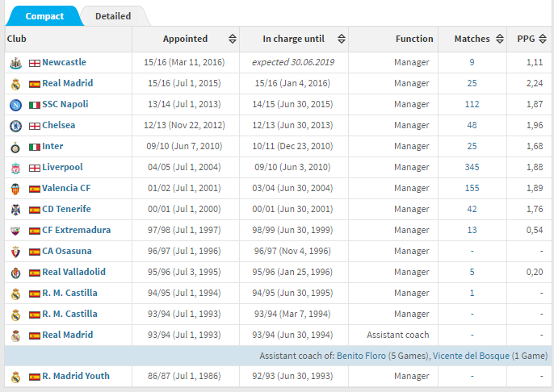Open Liverpool's 345 matches link
554x392 pixels.
click(x=472, y=167)
